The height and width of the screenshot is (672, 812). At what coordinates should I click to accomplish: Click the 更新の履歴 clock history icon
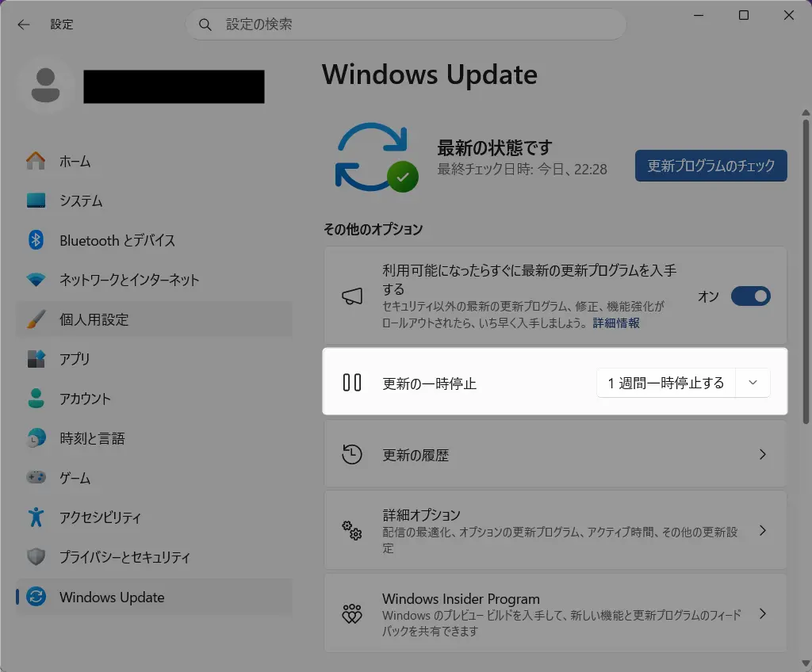[352, 455]
